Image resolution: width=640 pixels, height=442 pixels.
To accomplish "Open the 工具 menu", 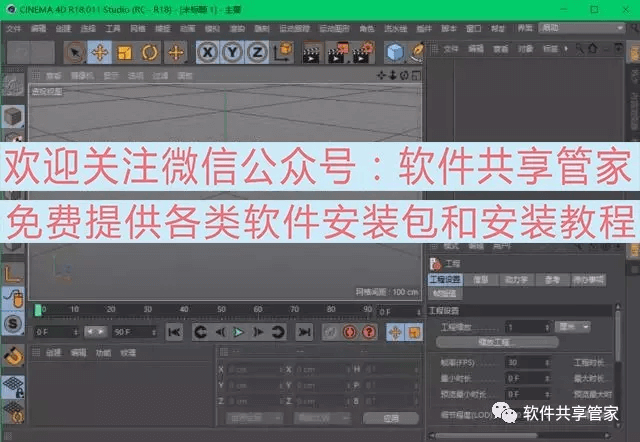I will tap(113, 28).
